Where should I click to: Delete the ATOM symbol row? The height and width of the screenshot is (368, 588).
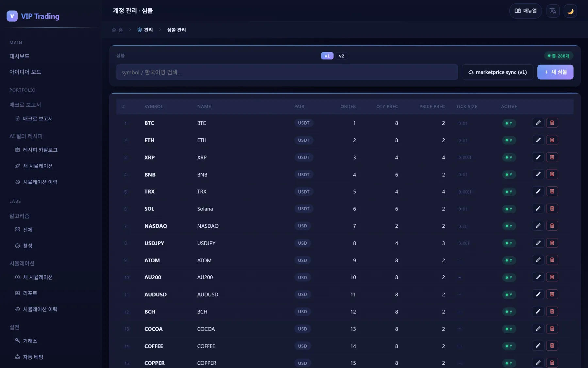click(x=552, y=260)
